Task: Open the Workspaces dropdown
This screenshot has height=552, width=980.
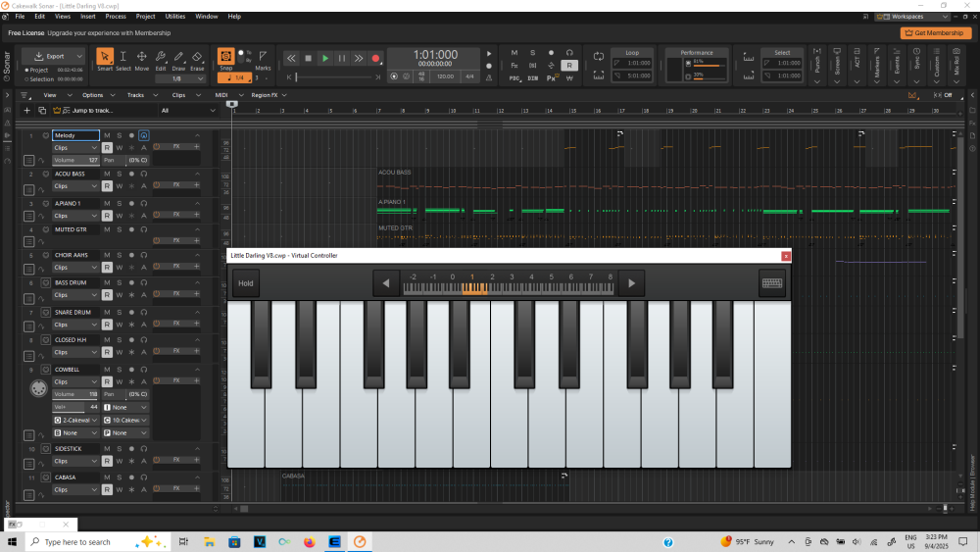Action: pos(913,17)
